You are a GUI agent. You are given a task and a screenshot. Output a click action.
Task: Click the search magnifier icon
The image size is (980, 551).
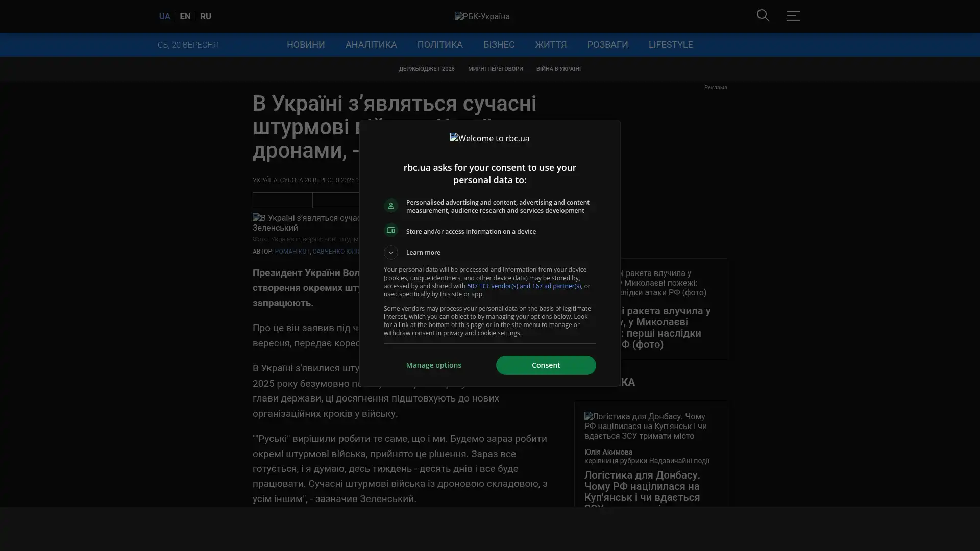763,16
